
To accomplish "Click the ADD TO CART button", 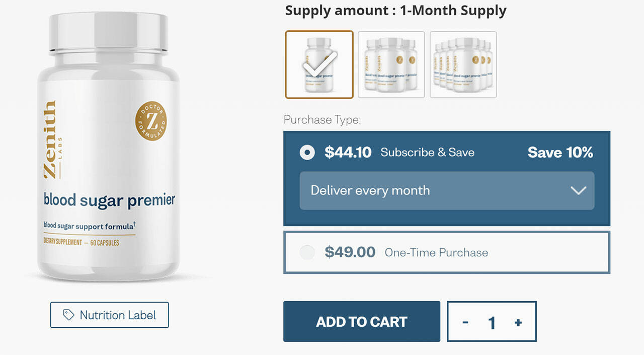I will [362, 322].
